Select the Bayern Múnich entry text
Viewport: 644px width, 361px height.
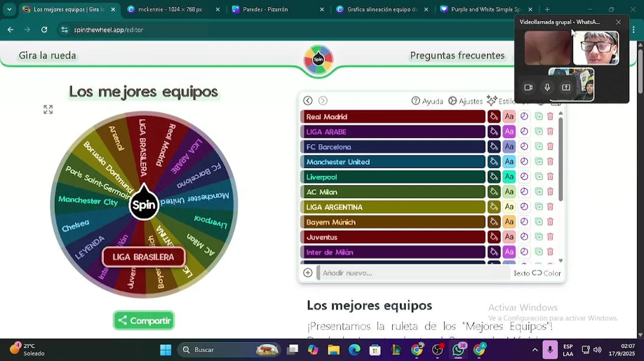click(x=393, y=222)
